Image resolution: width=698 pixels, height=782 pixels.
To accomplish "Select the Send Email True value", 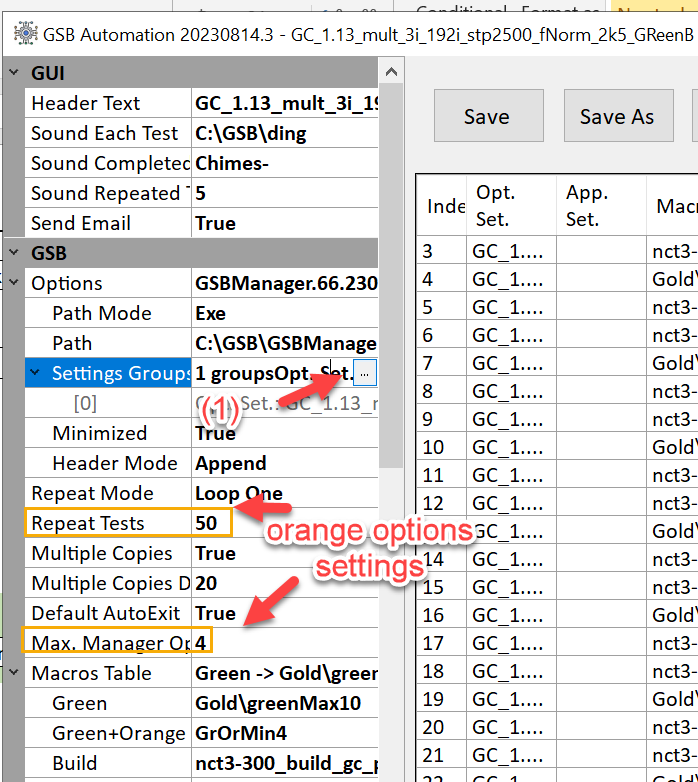I will tap(216, 223).
